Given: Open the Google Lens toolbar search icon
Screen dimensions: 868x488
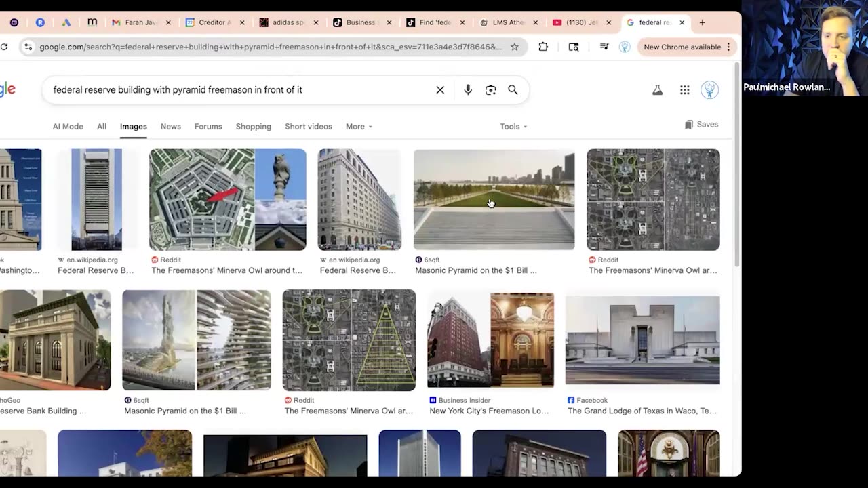Looking at the screenshot, I should (574, 47).
